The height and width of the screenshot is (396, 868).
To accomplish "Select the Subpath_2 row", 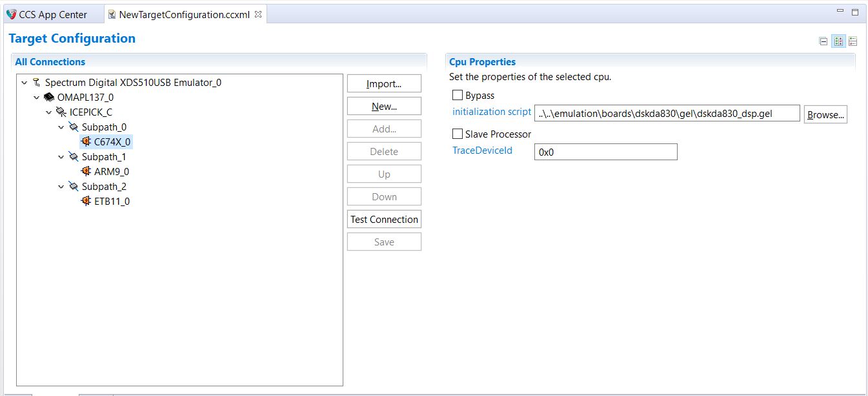I will pos(104,187).
